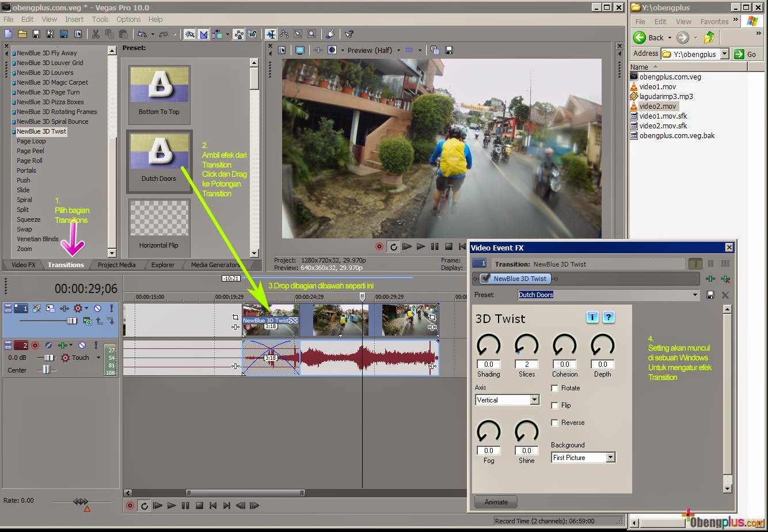Click the Play button in timeline transport

tap(171, 506)
